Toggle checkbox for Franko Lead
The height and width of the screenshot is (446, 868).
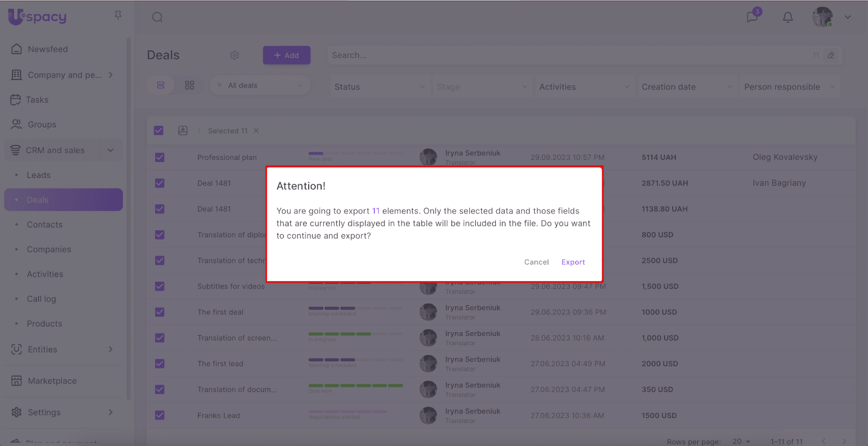pyautogui.click(x=159, y=415)
